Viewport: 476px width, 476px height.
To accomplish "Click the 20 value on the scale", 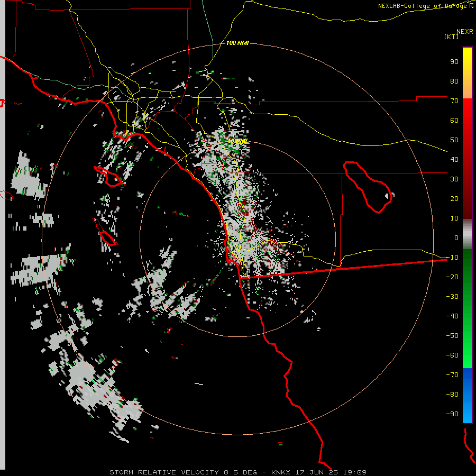I will [x=454, y=199].
